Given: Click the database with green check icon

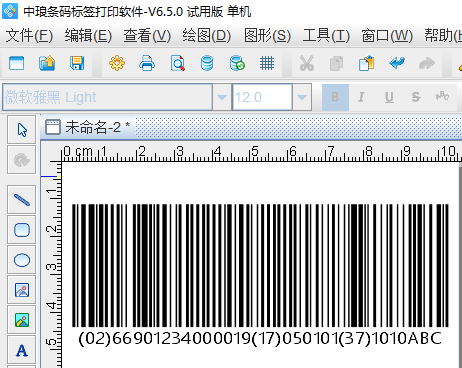Looking at the screenshot, I should pyautogui.click(x=237, y=63).
